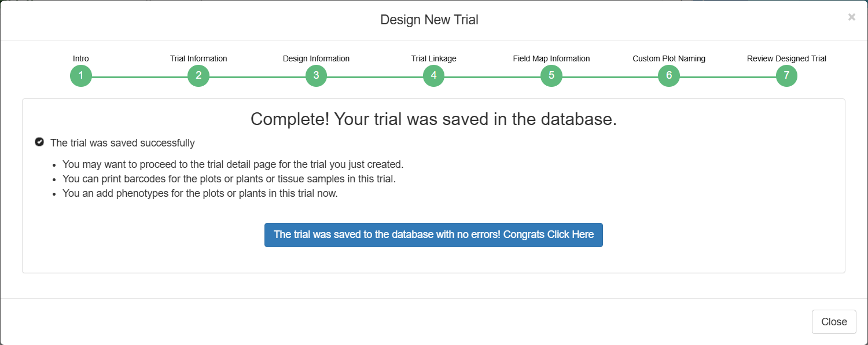This screenshot has width=868, height=345.
Task: Click the Design New Trial dialog title
Action: click(x=429, y=20)
